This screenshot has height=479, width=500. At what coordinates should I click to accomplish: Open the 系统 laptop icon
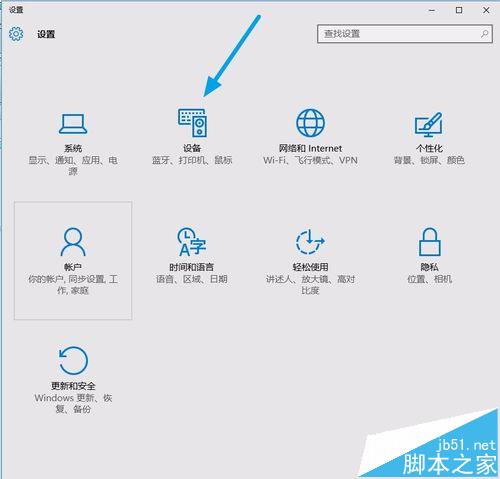point(73,124)
